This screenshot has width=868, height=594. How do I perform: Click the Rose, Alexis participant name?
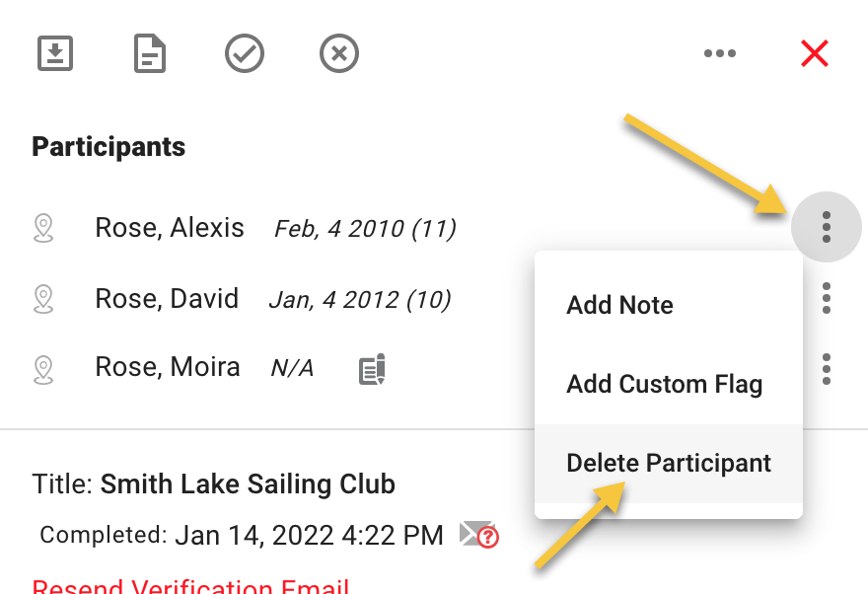coord(170,228)
